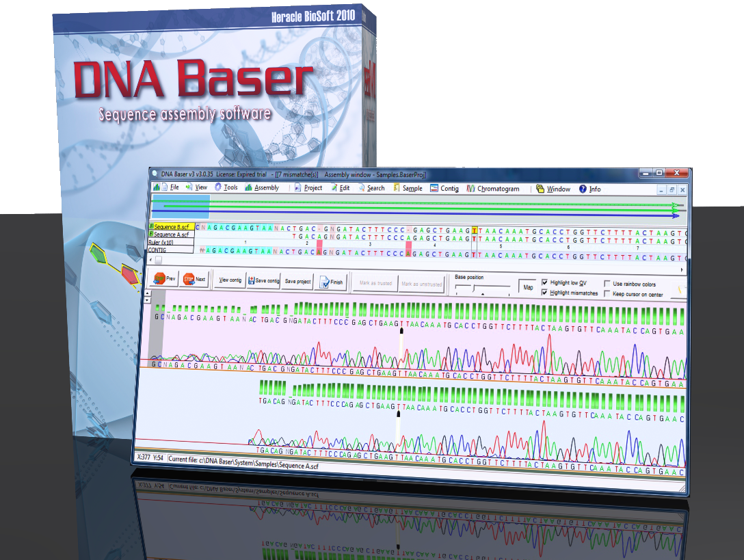This screenshot has height=560, width=744.
Task: Click the green F icon beside Sequence A.scf
Action: tap(151, 234)
